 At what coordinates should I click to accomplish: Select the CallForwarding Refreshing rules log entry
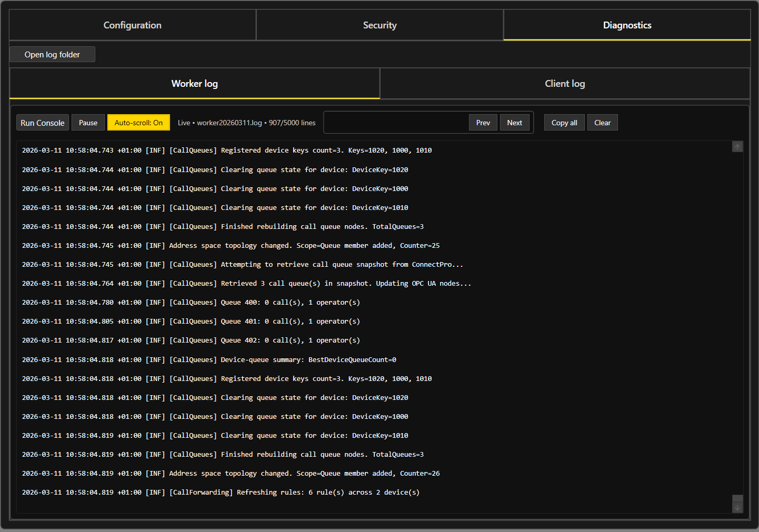coord(221,493)
